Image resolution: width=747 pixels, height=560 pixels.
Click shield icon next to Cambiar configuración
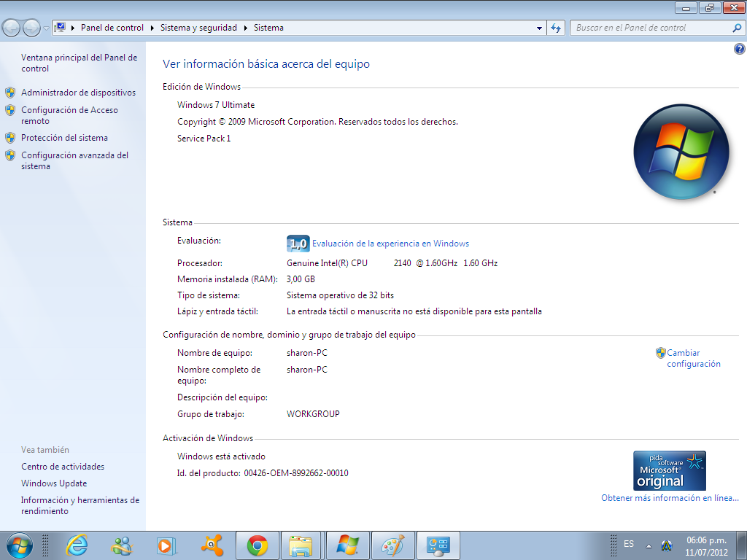660,353
